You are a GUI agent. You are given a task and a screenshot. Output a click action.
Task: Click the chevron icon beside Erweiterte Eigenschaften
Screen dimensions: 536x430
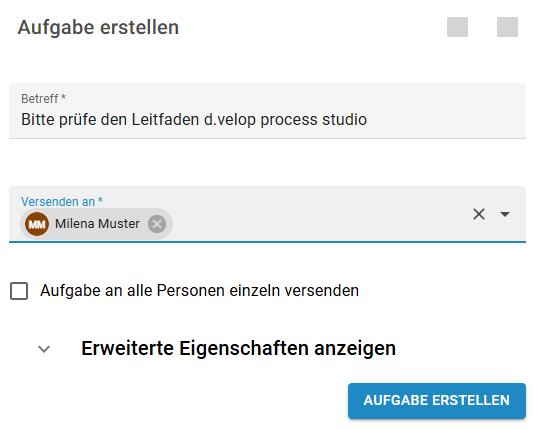(x=44, y=349)
